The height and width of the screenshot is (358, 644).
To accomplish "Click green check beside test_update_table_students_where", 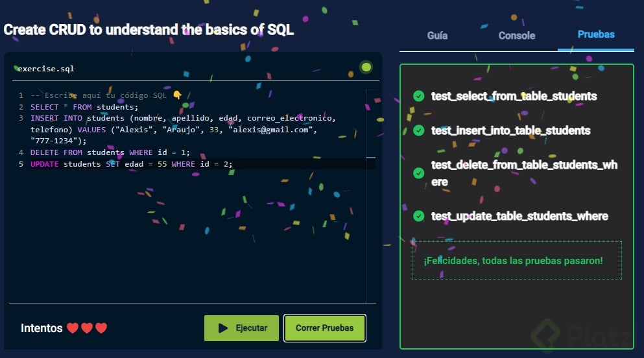I will (x=418, y=216).
